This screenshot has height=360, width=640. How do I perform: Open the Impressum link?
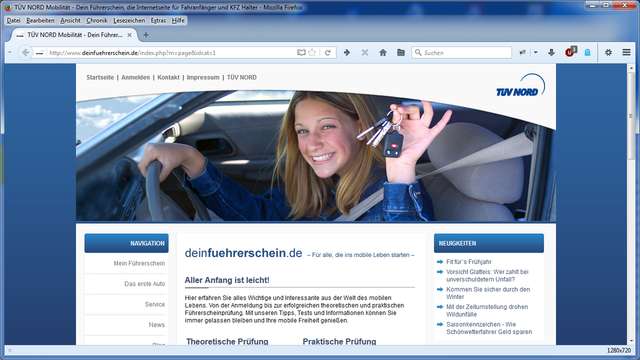point(203,77)
